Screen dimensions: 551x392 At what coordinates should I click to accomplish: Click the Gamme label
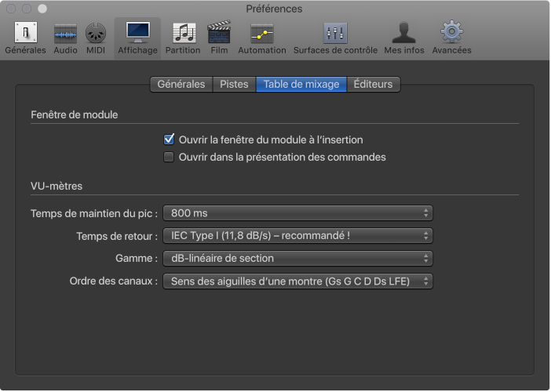tap(137, 258)
